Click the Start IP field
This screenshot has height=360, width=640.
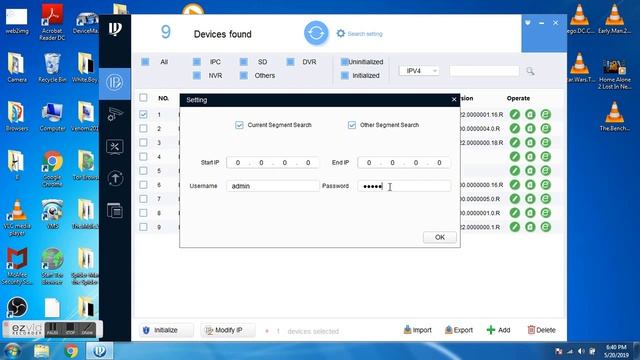(x=273, y=162)
